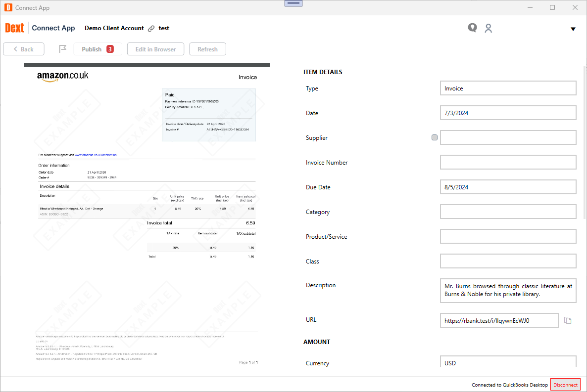Click the link chain icon beside test
The width and height of the screenshot is (587, 392).
click(151, 29)
